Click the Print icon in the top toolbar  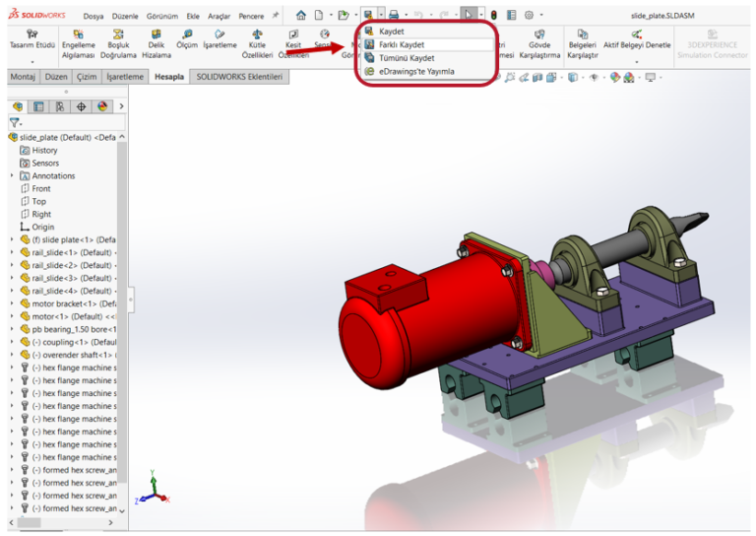point(394,16)
